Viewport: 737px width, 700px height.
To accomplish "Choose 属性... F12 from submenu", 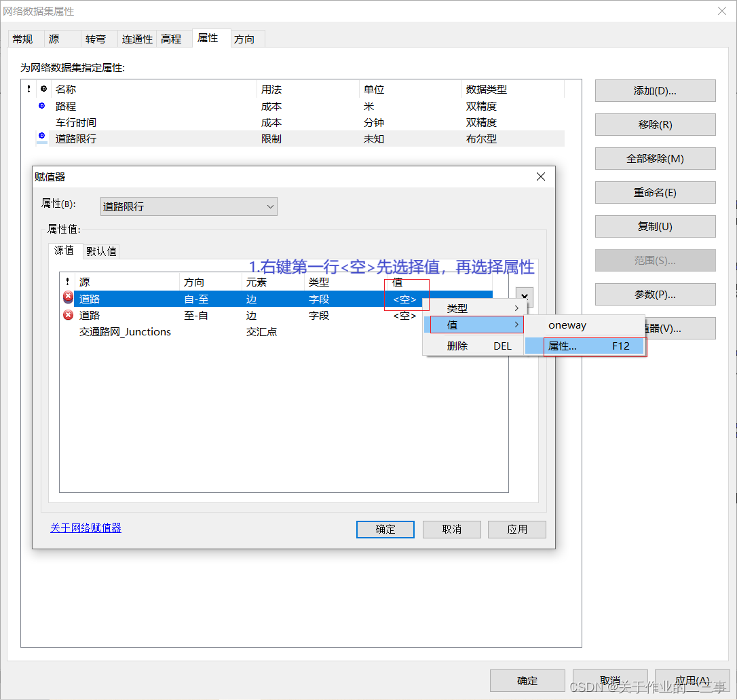I will coord(585,346).
